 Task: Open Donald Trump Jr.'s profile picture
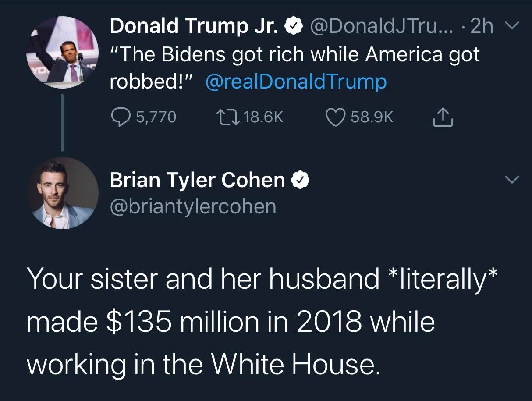pyautogui.click(x=63, y=52)
